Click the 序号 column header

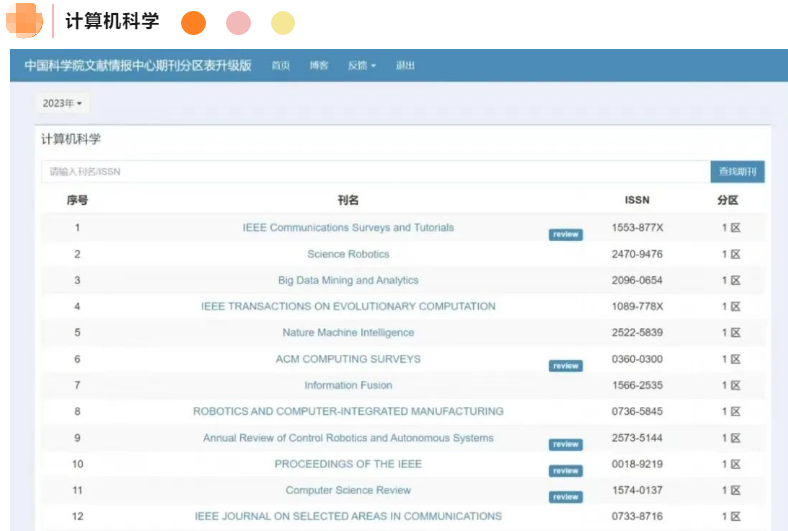click(77, 200)
